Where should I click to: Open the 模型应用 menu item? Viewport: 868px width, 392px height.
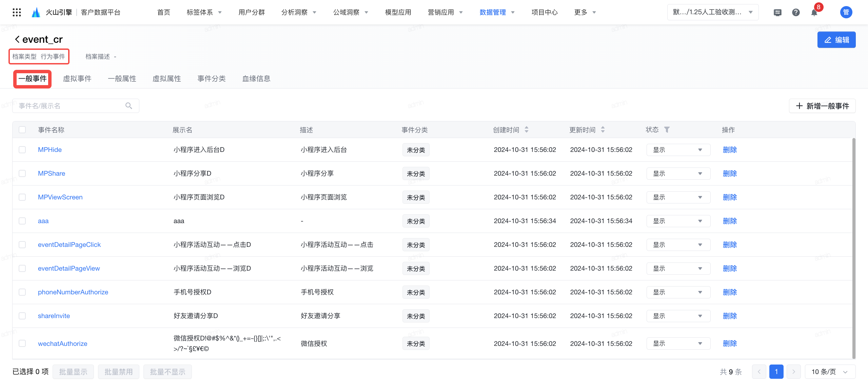click(x=398, y=12)
